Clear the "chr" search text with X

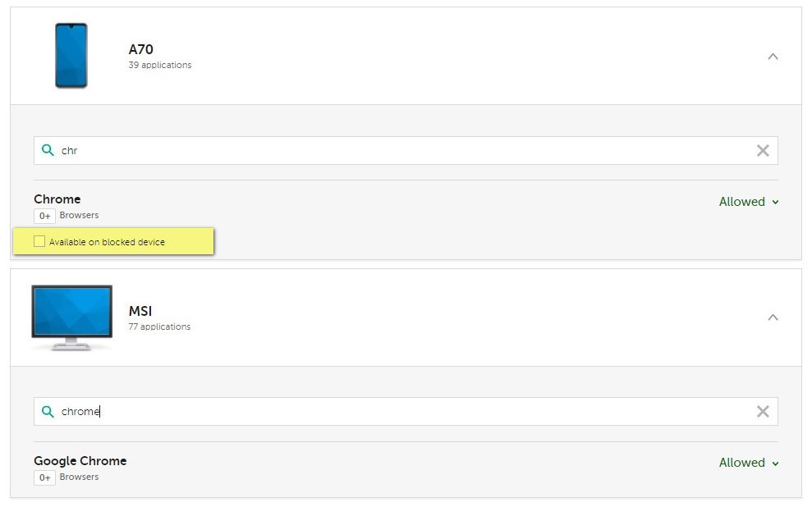[x=763, y=150]
